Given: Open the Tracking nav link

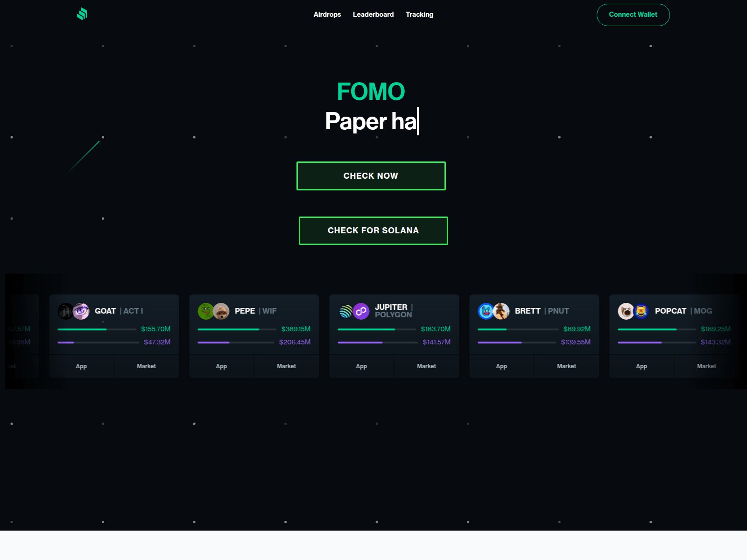Looking at the screenshot, I should [419, 14].
